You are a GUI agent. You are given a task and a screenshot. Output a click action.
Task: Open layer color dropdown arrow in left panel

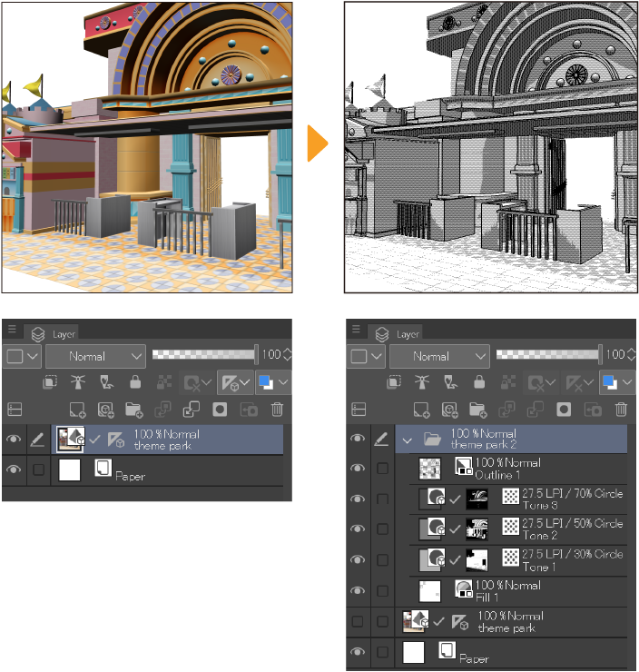[283, 382]
